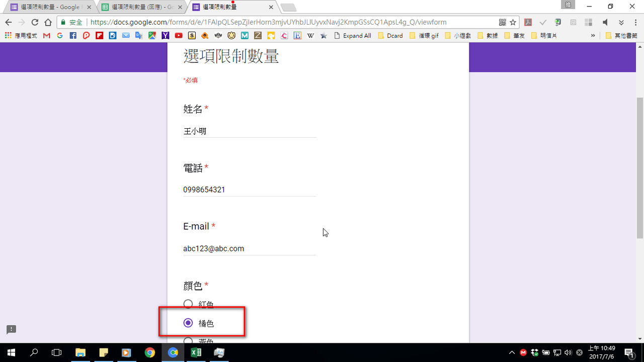Click the 姓名 input field
The image size is (644, 362).
[250, 131]
